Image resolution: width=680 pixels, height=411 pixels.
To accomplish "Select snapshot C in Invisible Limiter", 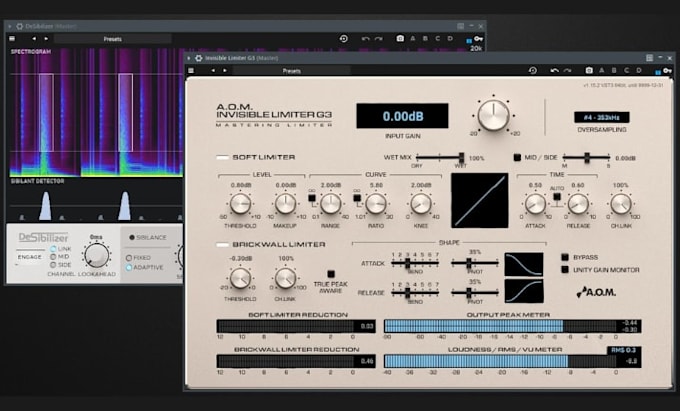I will pyautogui.click(x=626, y=70).
